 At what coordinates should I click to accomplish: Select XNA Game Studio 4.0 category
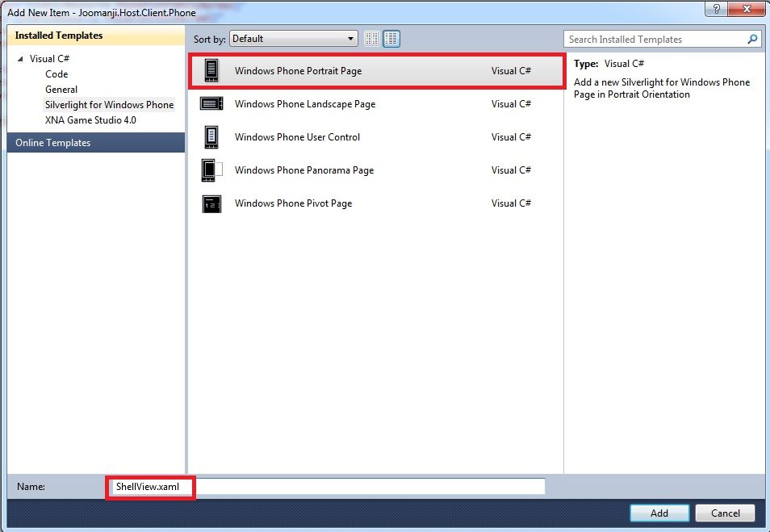pos(90,119)
